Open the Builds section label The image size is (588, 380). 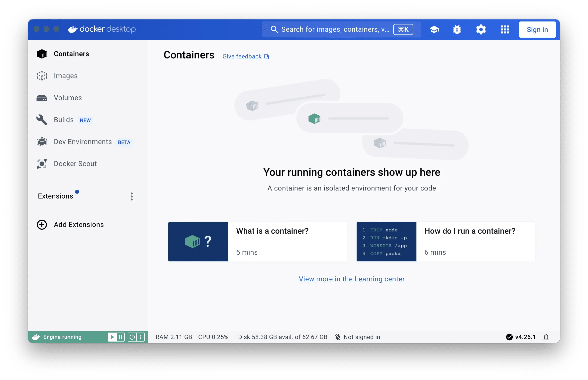pos(64,120)
